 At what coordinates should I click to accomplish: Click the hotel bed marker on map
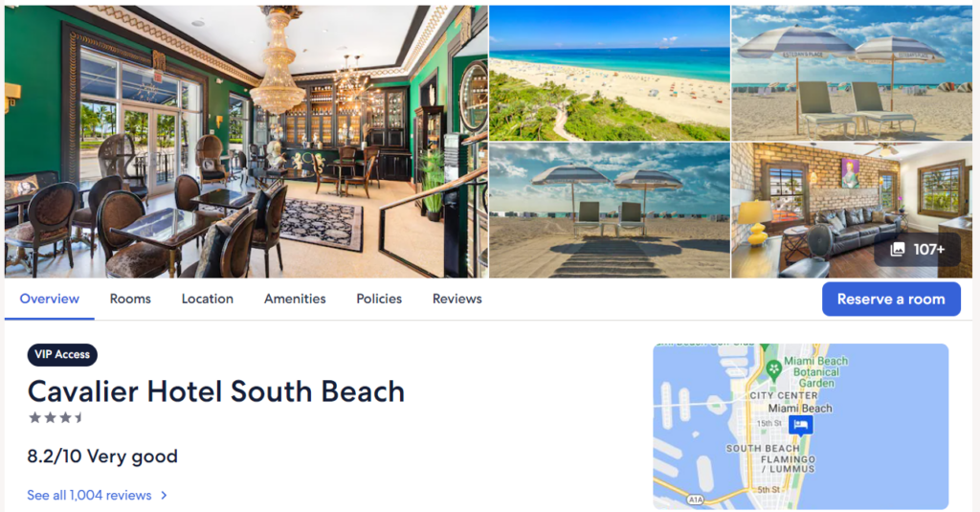pos(801,426)
